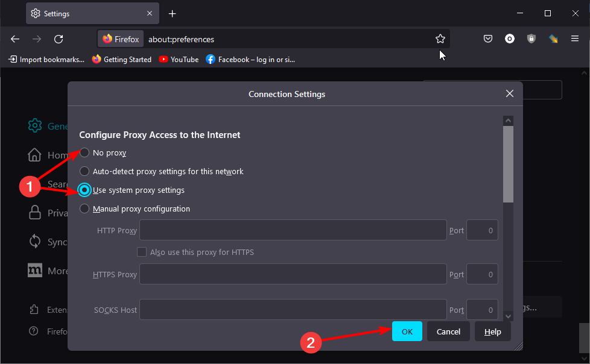
Task: Open Sync icon in sidebar
Action: (35, 242)
